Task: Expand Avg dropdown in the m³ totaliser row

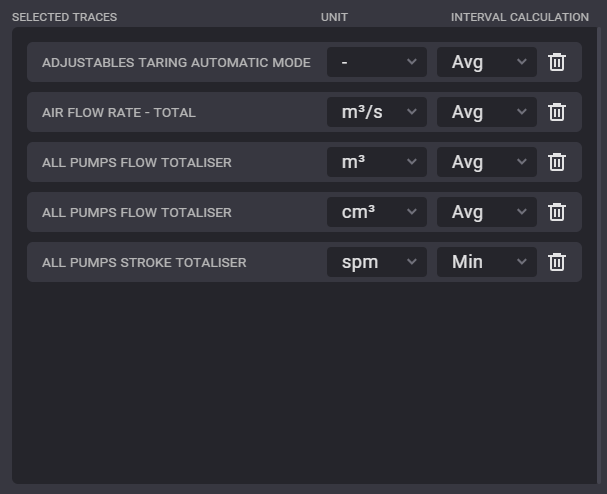Action: click(x=487, y=162)
